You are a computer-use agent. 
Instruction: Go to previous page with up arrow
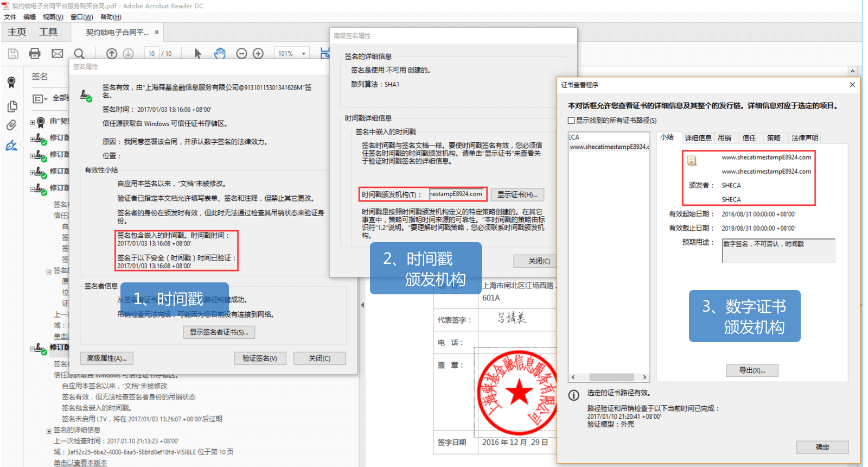click(112, 53)
